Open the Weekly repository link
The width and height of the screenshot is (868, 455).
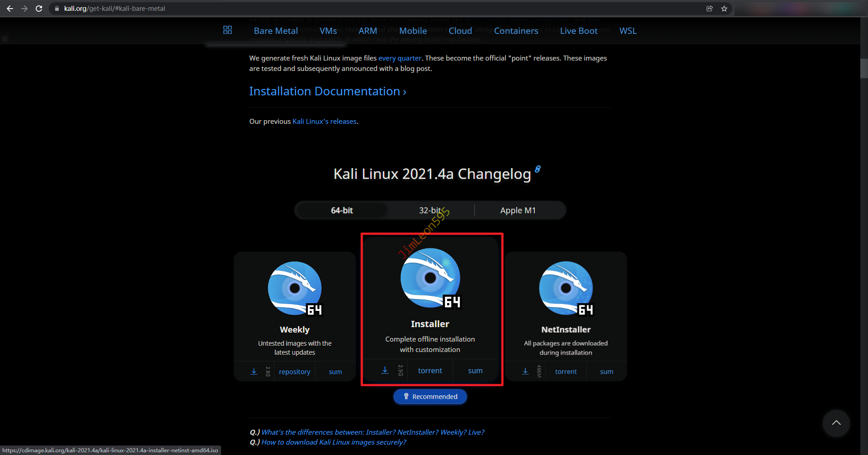(x=294, y=372)
